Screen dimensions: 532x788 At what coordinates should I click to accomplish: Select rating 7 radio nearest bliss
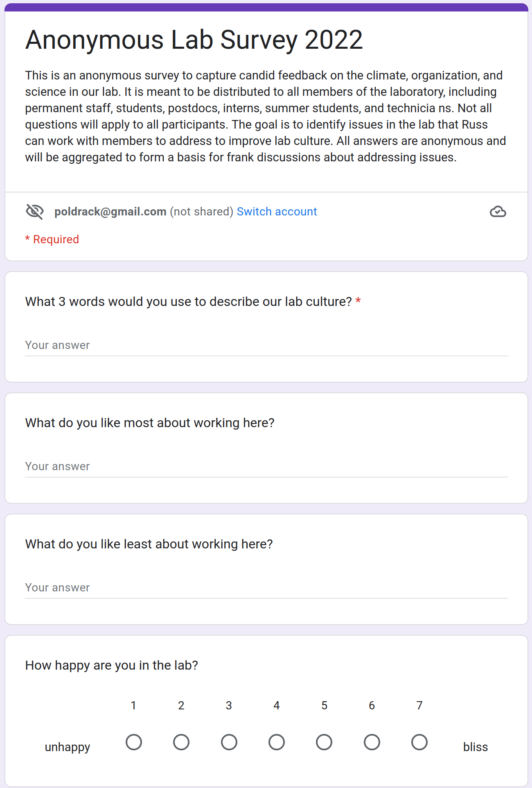419,742
